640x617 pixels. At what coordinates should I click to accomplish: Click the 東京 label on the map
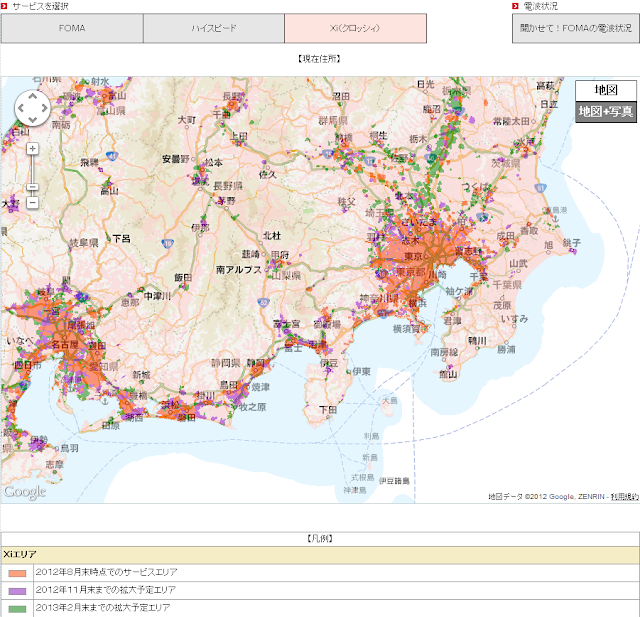pyautogui.click(x=413, y=256)
